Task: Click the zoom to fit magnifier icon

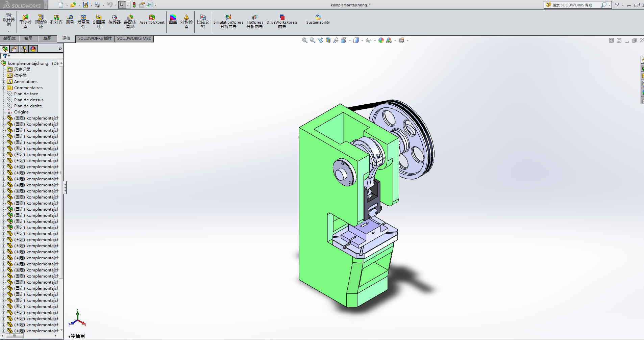Action: [304, 40]
